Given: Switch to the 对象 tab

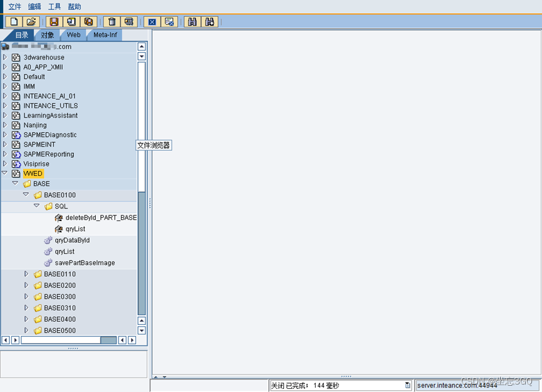Looking at the screenshot, I should pyautogui.click(x=46, y=35).
